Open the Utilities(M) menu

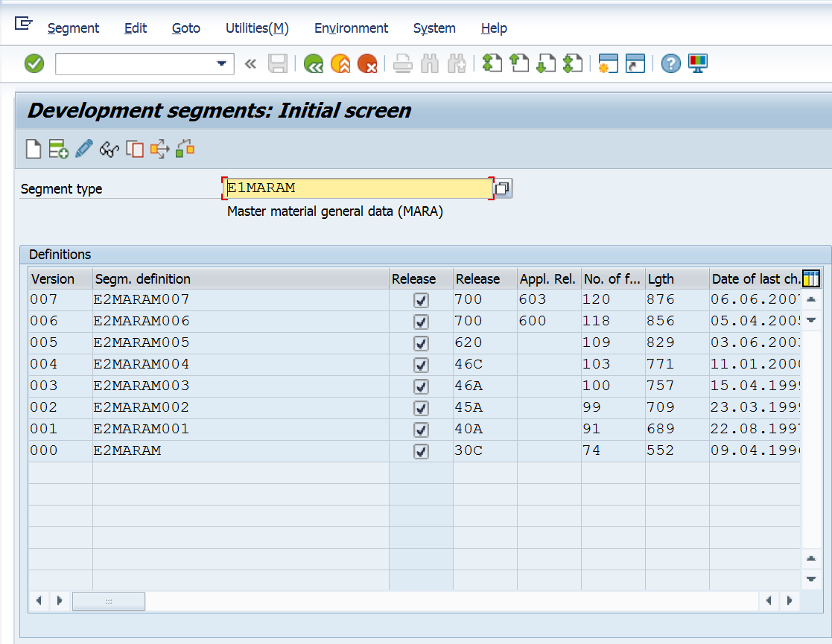257,28
